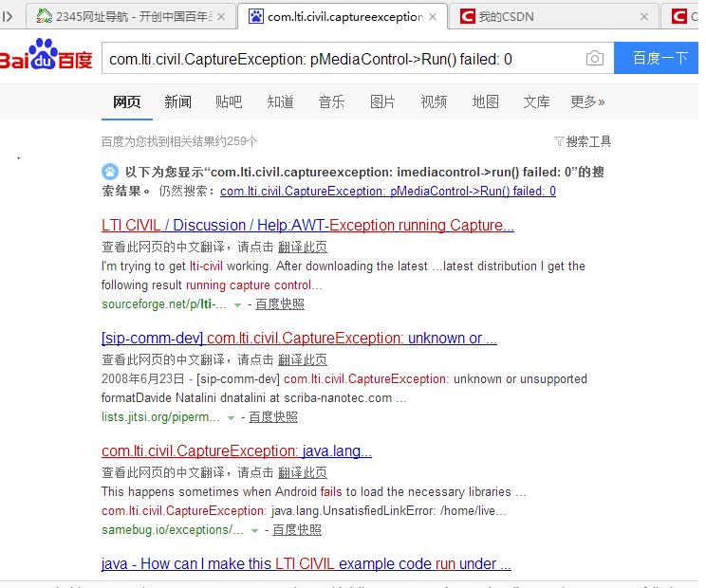Image resolution: width=706 pixels, height=588 pixels.
Task: Switch to the 2345网址导航 tab
Action: click(131, 17)
